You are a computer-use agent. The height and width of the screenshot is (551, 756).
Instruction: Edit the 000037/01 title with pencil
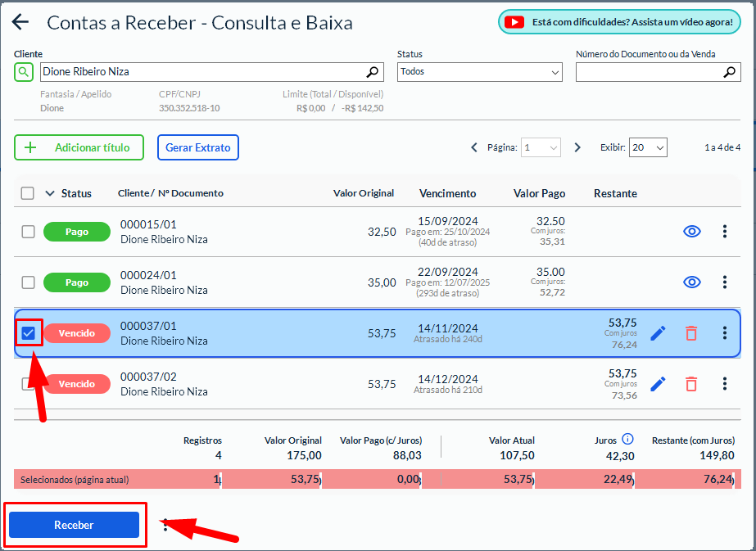click(659, 333)
